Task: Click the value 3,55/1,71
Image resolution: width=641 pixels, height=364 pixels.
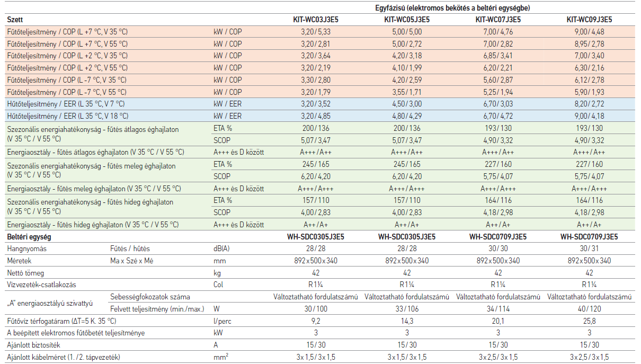Action: 407,92
